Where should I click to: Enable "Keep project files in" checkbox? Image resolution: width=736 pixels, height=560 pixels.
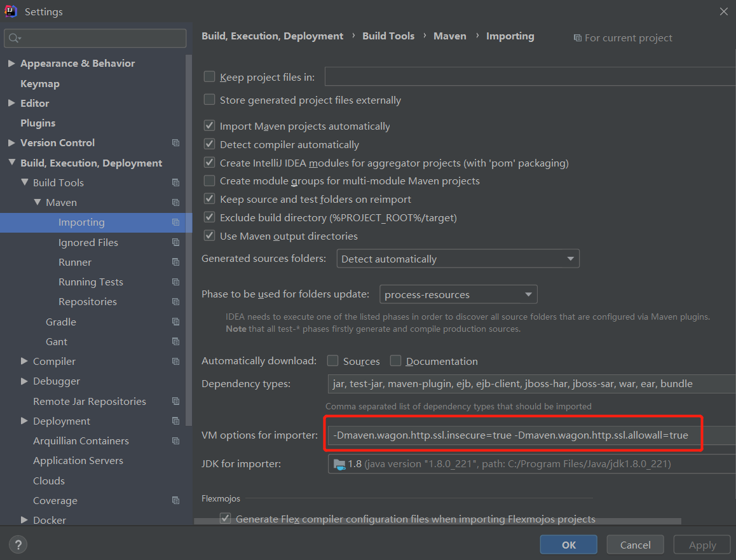click(209, 76)
